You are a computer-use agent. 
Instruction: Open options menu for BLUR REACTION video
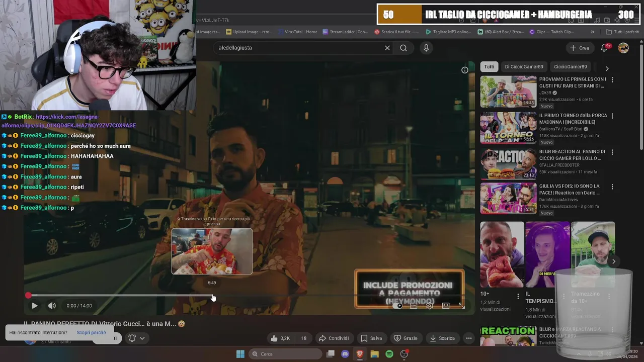(612, 152)
